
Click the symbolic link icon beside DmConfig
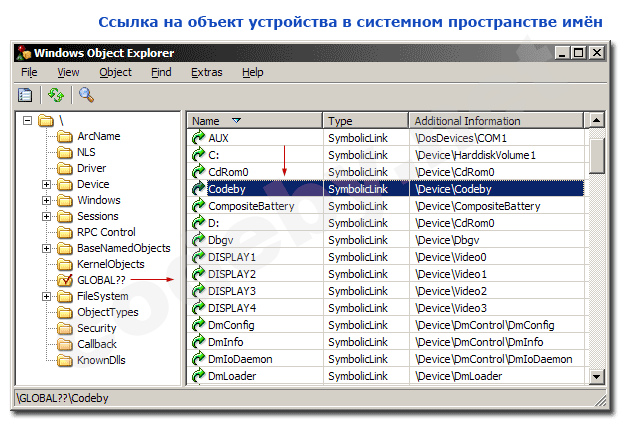point(198,325)
